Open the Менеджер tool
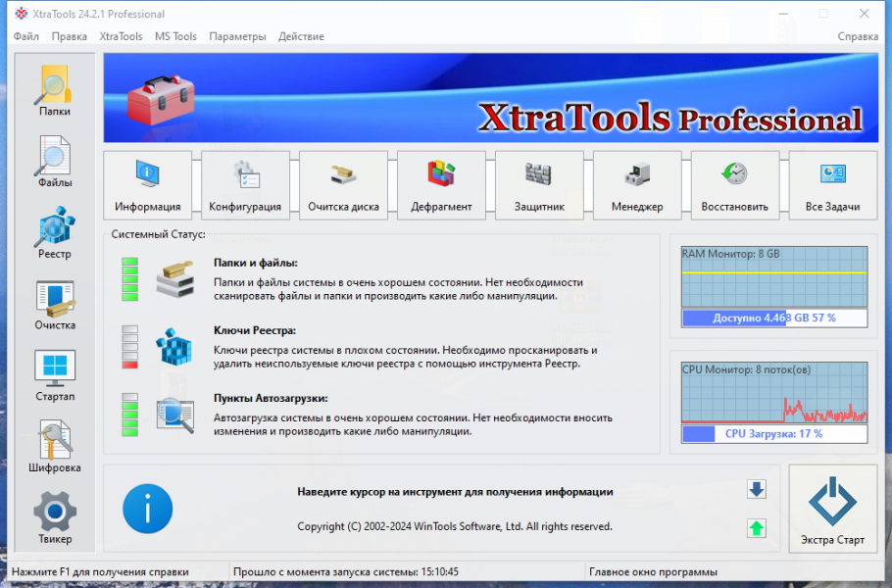Screen dimensions: 892x588 pos(637,185)
